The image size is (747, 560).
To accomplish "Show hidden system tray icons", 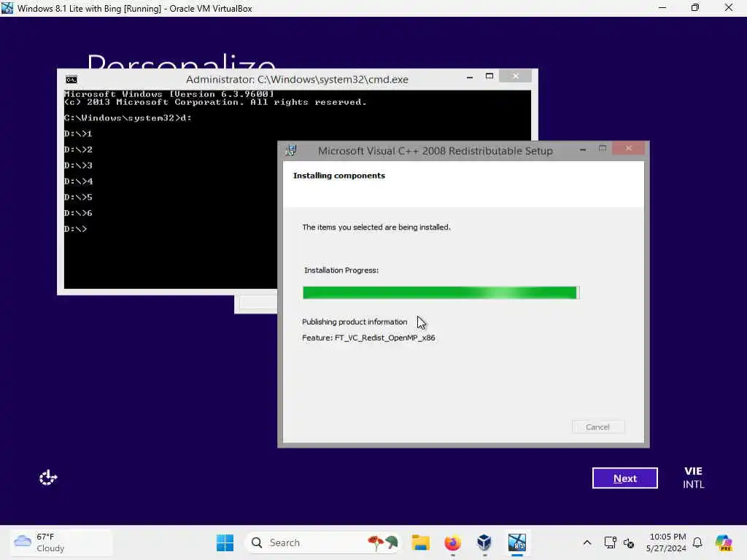I will tap(587, 542).
